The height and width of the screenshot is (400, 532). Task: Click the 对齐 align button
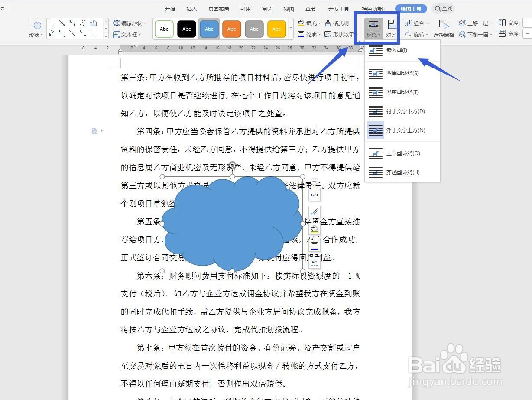coord(391,29)
